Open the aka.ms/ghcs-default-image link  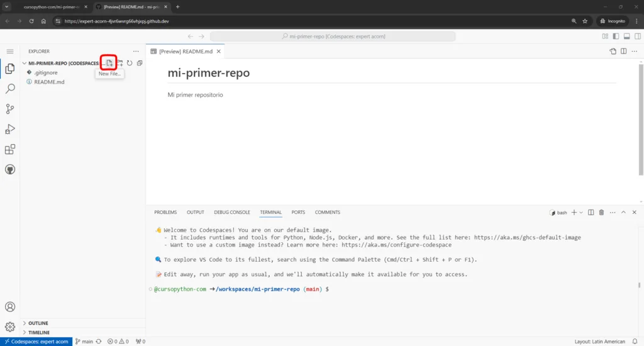[528, 238]
